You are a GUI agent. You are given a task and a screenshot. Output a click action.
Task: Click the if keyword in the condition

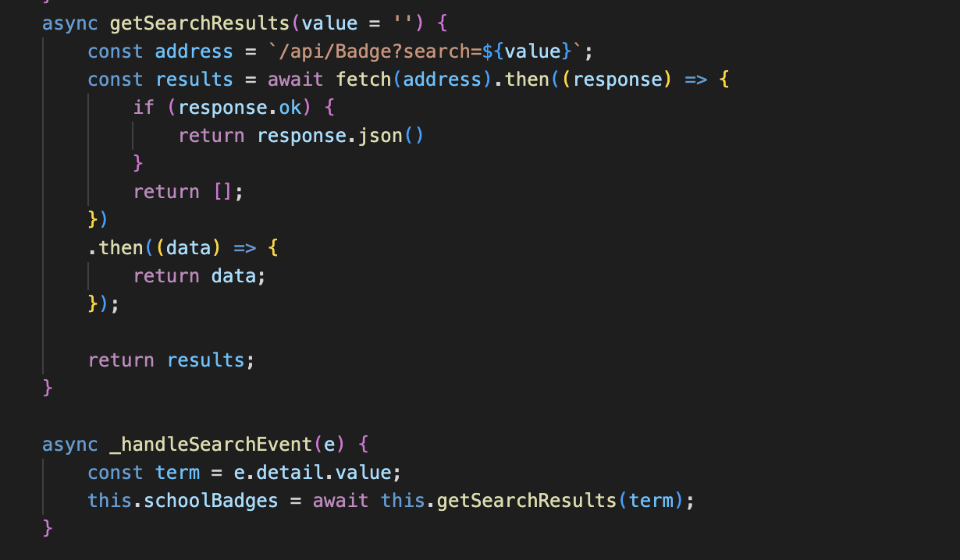144,108
